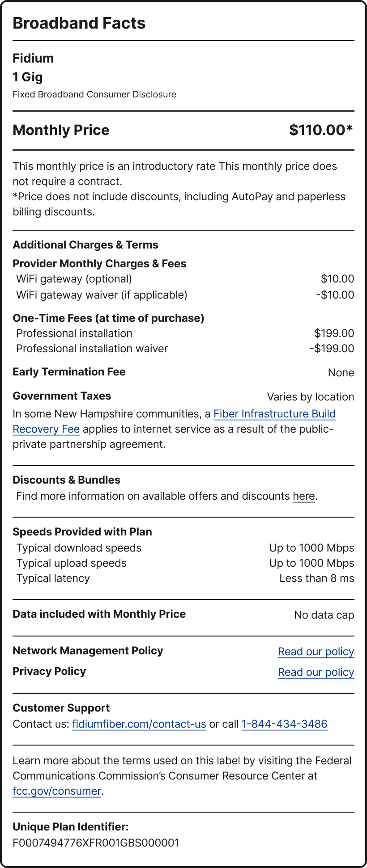Screen dimensions: 367x868
Task: Click the typical download speed value
Action: 312,548
